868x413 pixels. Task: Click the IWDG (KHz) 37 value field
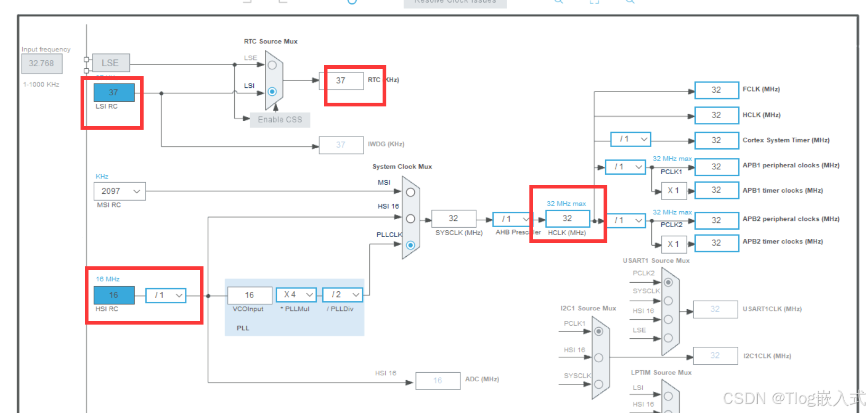click(x=341, y=145)
